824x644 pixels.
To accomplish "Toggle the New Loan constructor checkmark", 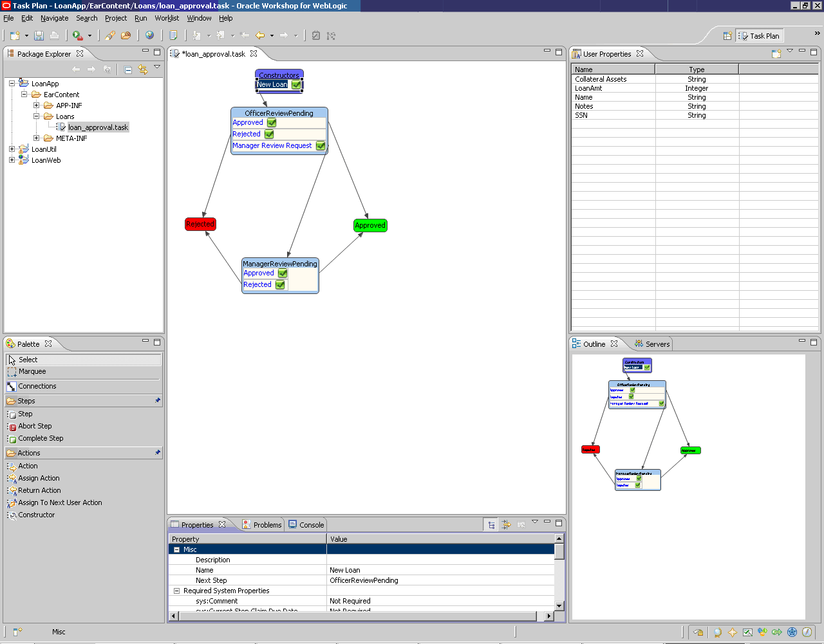I will pos(296,85).
